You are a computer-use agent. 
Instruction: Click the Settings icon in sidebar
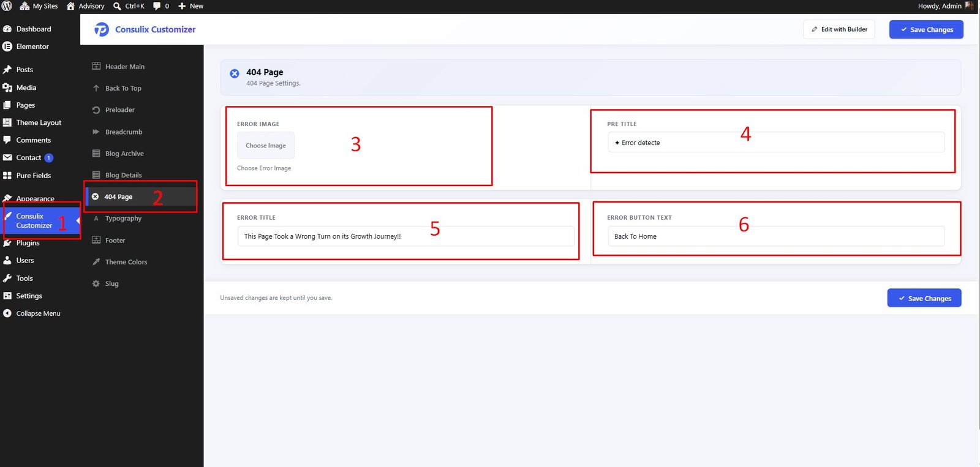coord(7,296)
